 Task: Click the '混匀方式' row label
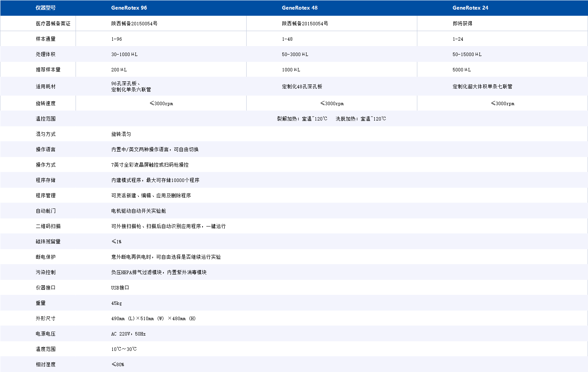[x=46, y=134]
